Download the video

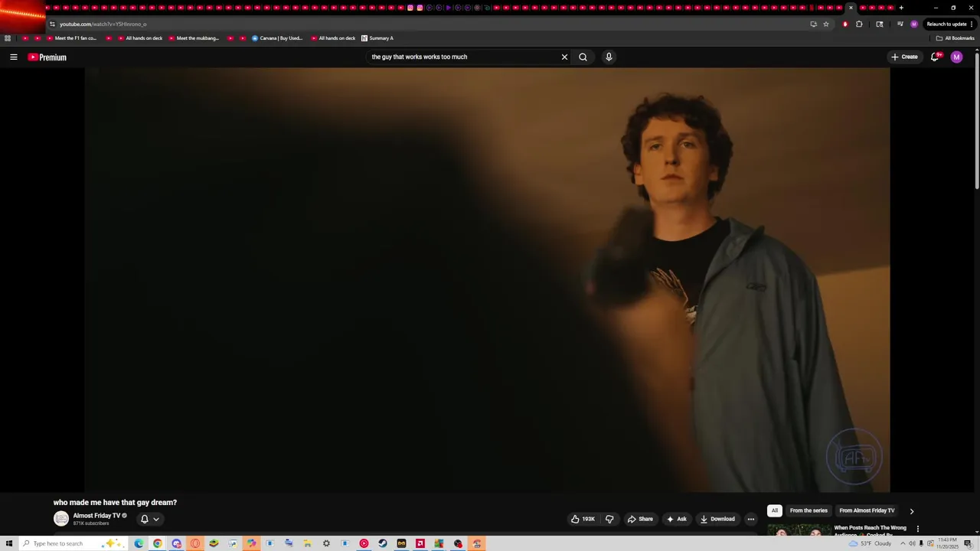click(x=717, y=519)
